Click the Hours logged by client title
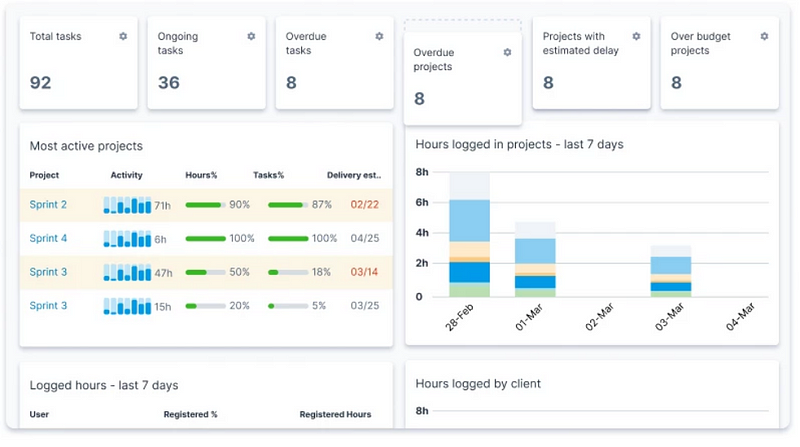The height and width of the screenshot is (447, 800). pos(478,384)
